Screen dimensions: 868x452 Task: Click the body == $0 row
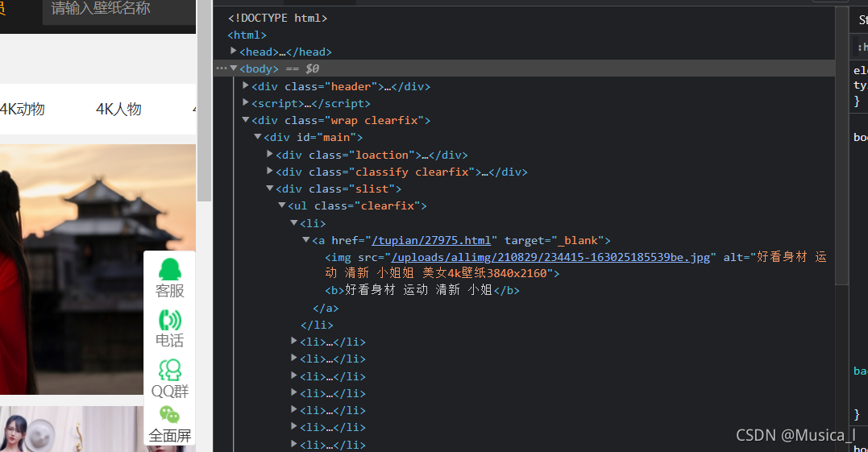click(524, 68)
